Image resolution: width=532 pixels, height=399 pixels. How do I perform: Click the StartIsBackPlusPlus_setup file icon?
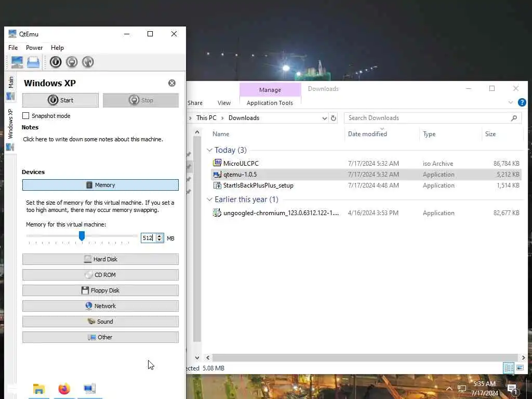217,185
